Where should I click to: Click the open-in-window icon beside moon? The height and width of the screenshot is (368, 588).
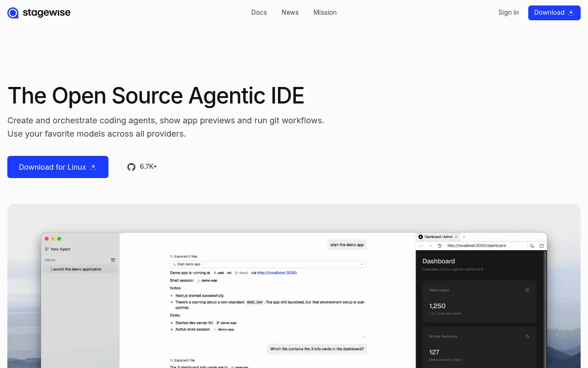[542, 246]
